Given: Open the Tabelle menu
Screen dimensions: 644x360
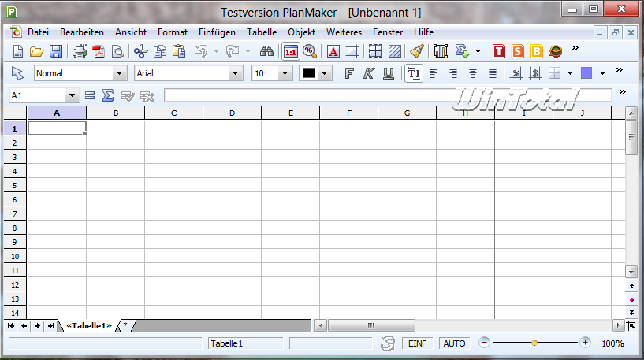Looking at the screenshot, I should 262,32.
